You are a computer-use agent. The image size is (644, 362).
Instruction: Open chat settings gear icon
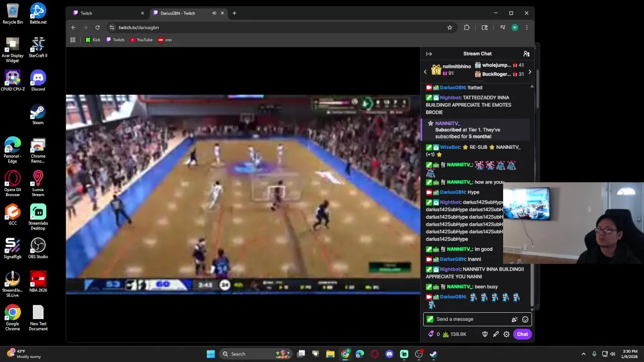click(506, 334)
